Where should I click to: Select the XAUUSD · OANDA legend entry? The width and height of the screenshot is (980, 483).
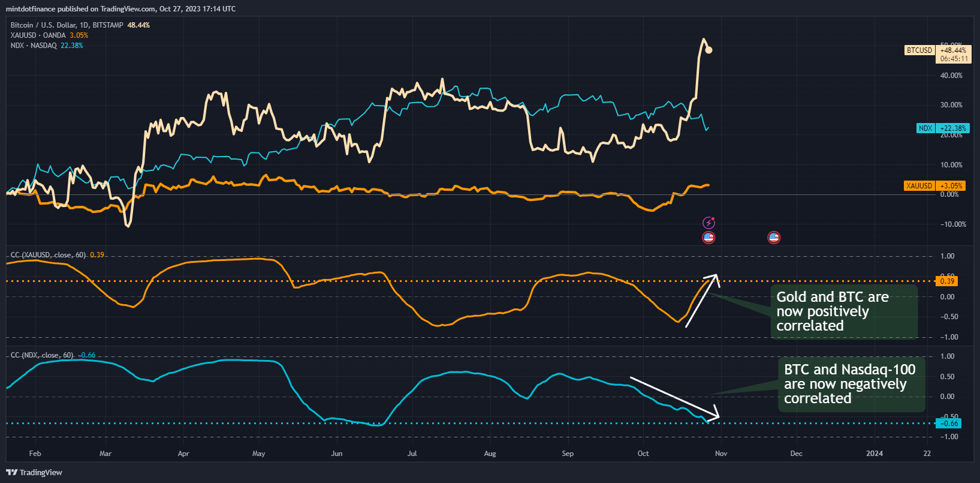coord(38,35)
